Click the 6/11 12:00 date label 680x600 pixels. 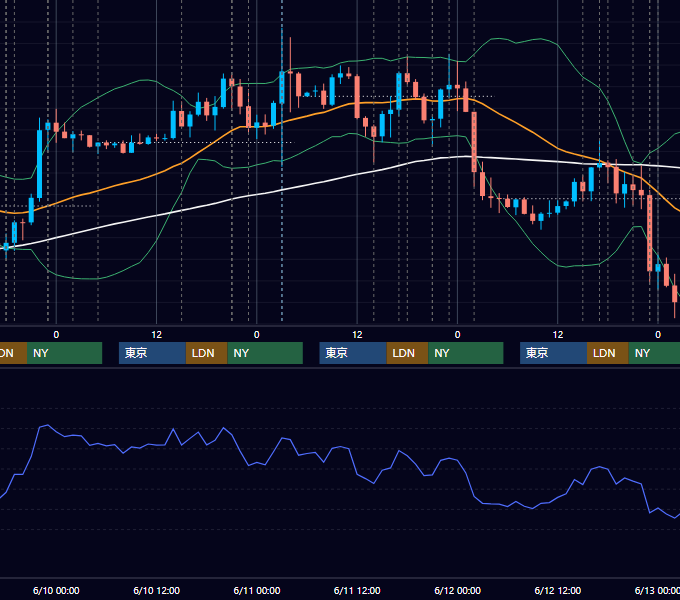point(357,590)
